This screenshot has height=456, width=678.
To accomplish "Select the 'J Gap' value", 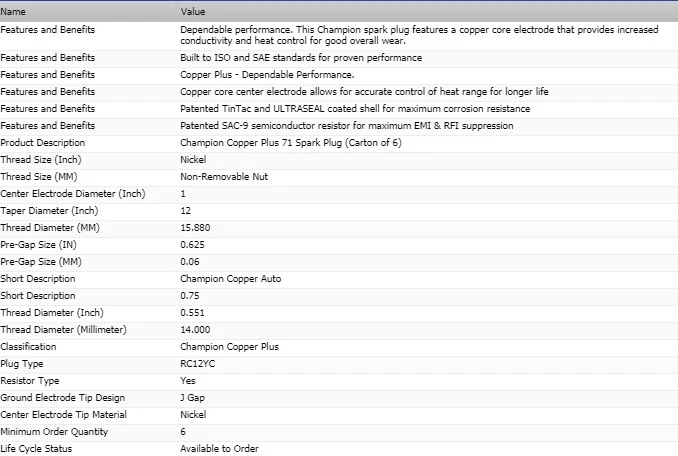I will point(192,398).
